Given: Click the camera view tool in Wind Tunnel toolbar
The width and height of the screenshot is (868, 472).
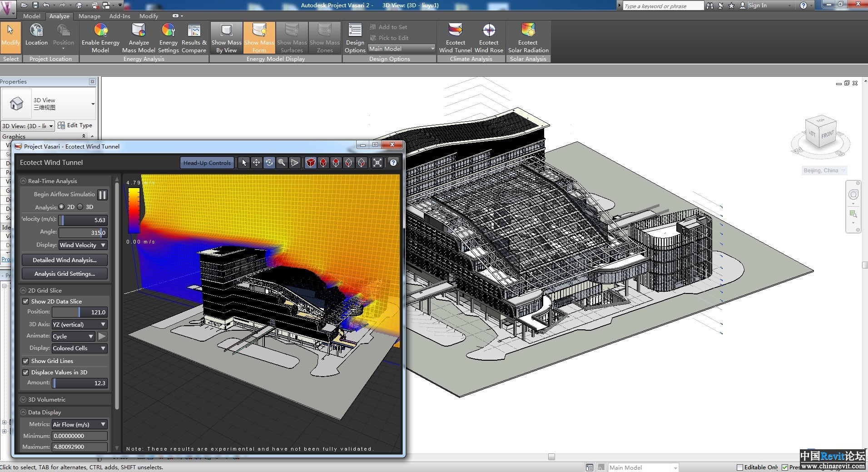Looking at the screenshot, I should [295, 163].
